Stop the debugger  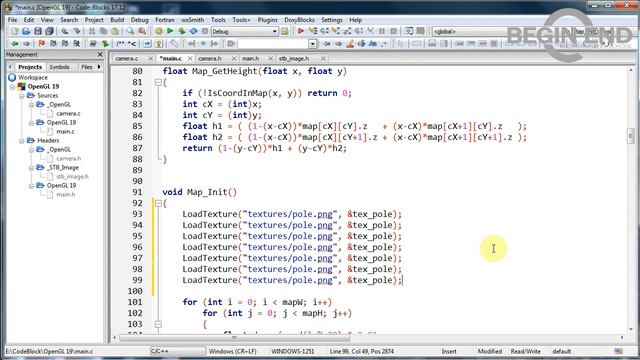[393, 31]
